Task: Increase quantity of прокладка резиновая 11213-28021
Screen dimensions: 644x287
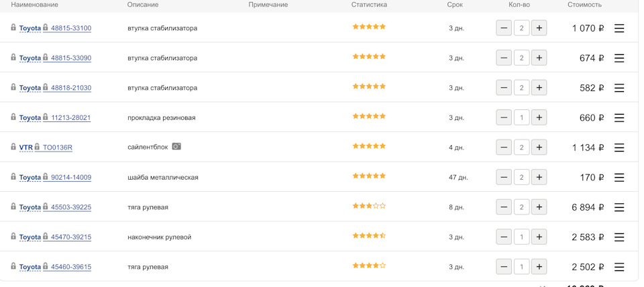Action: [539, 117]
